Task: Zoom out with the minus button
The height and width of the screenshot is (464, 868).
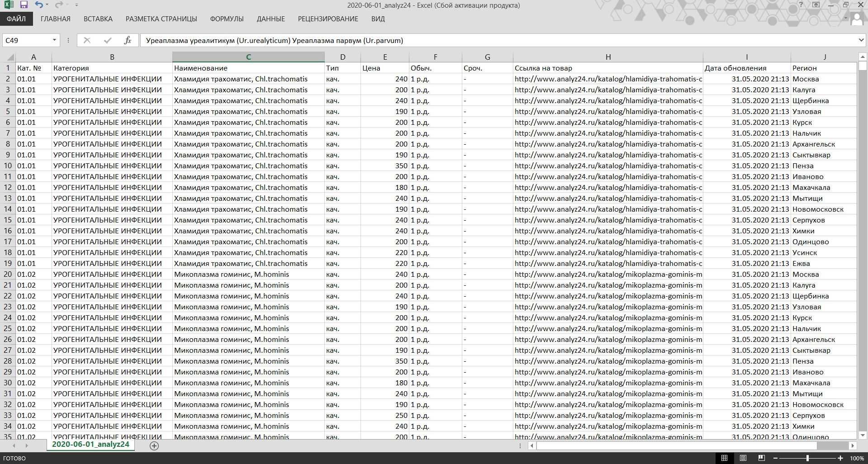Action: (775, 458)
